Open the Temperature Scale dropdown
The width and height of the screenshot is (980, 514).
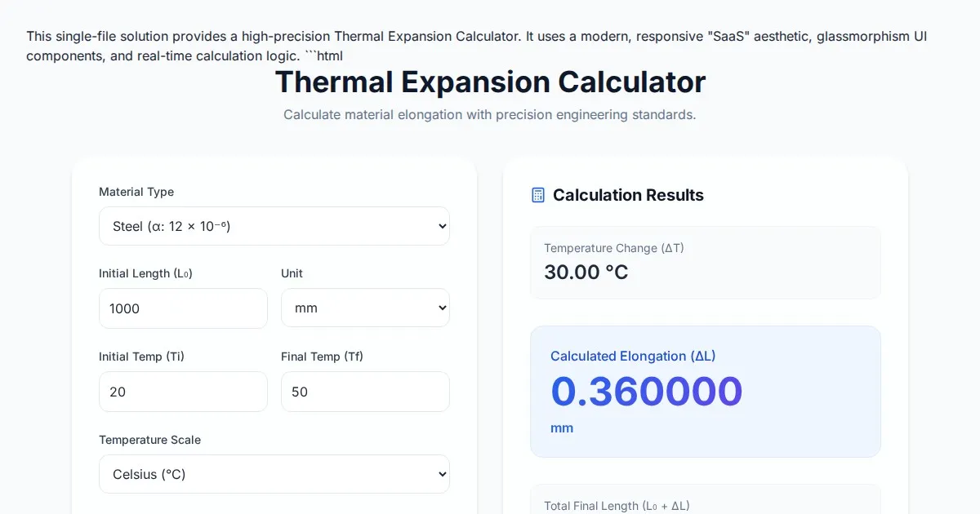pos(274,474)
